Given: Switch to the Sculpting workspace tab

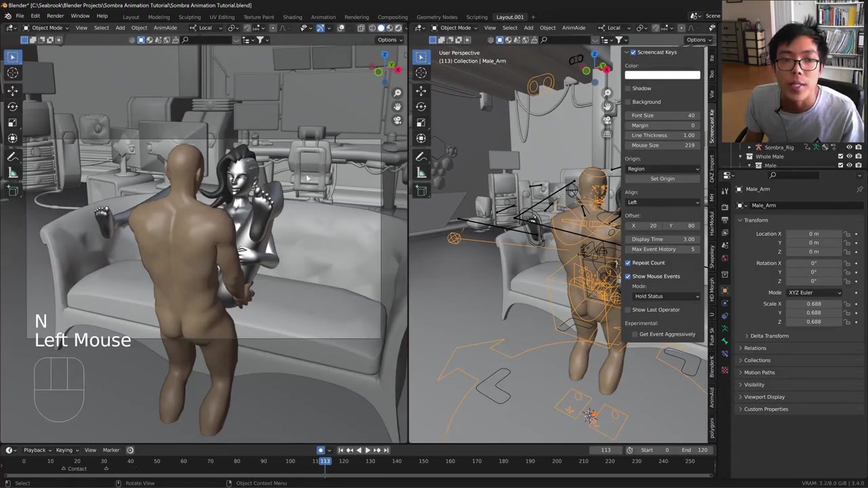Looking at the screenshot, I should 189,17.
